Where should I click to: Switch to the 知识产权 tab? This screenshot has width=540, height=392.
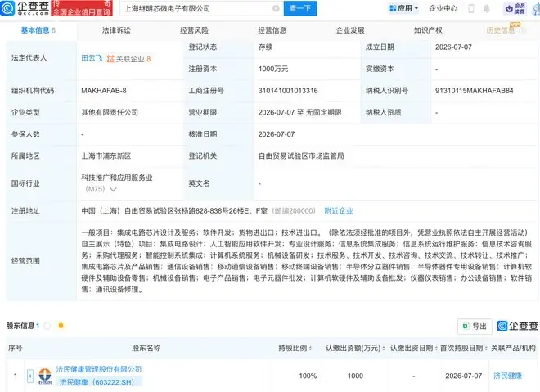[x=428, y=30]
